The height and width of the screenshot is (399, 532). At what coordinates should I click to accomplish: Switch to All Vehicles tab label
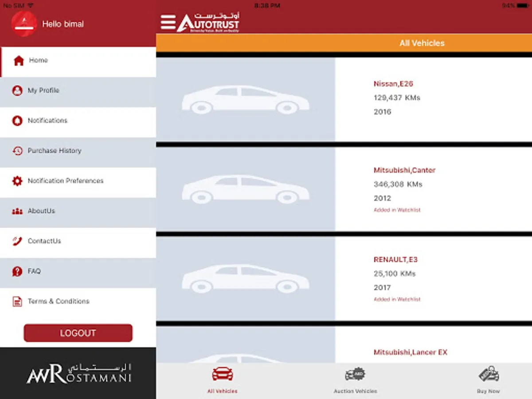click(223, 391)
